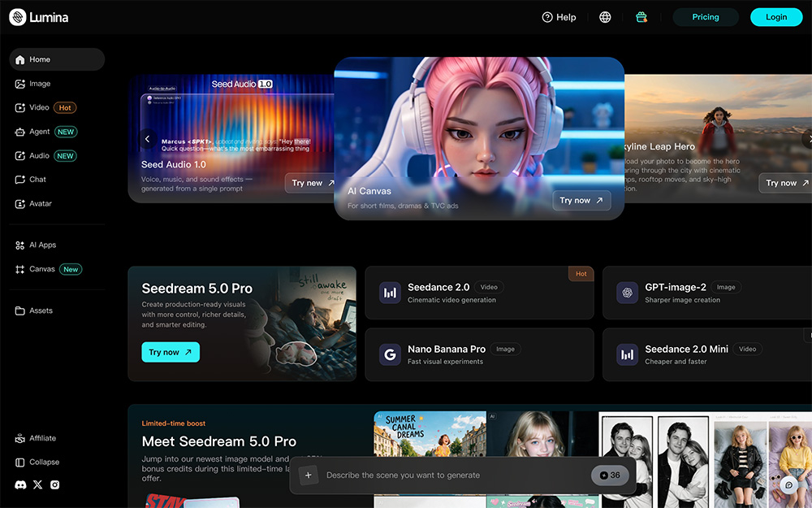Click the Nano Banana Pro G icon
This screenshot has height=508, width=812.
pos(390,354)
